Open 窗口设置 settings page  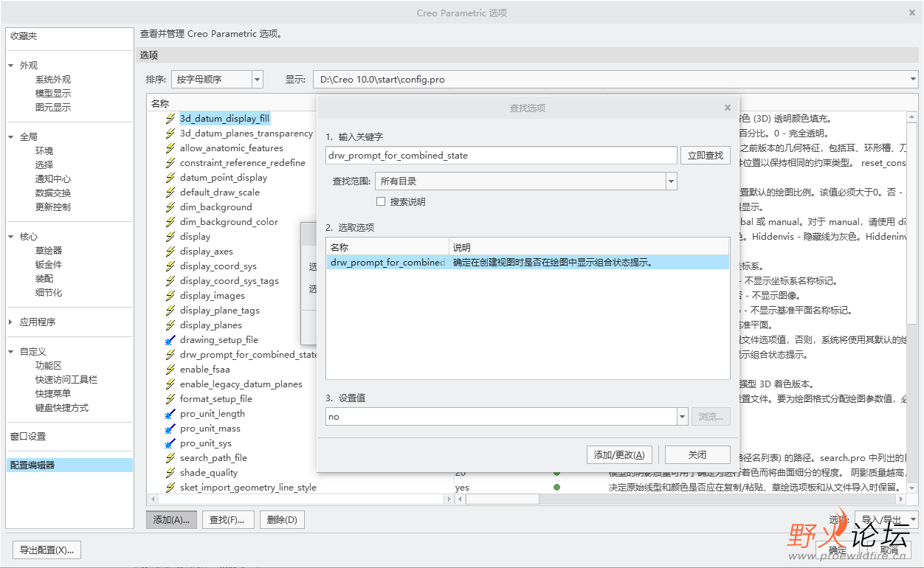click(x=28, y=437)
